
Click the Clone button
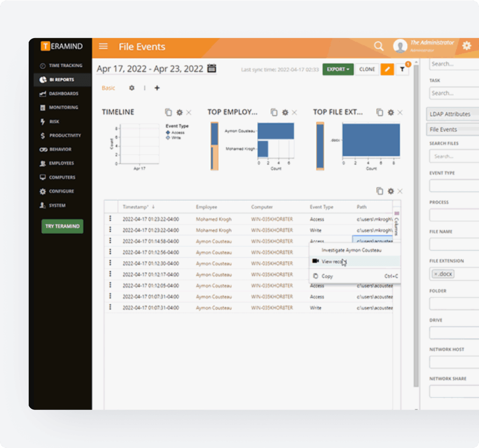coord(367,69)
